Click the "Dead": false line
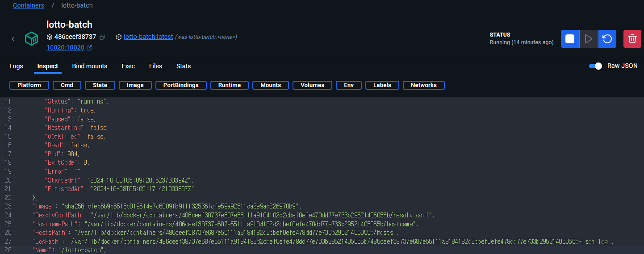The width and height of the screenshot is (644, 254). click(67, 146)
